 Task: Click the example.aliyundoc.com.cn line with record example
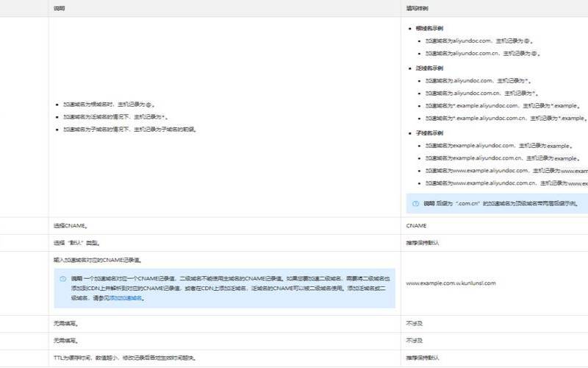(503, 158)
